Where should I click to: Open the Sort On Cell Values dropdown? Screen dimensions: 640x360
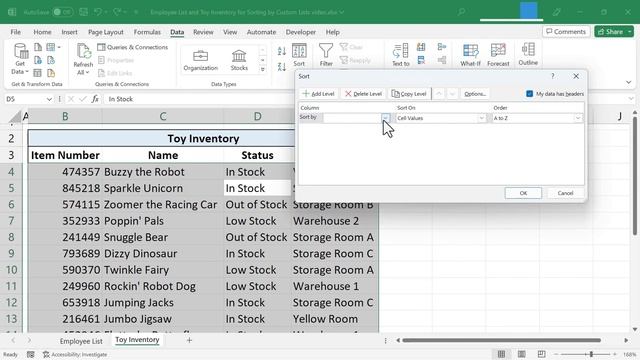tap(482, 118)
